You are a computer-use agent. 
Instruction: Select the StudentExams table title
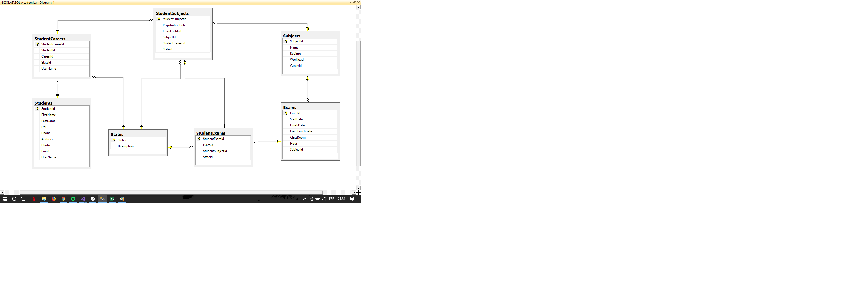pos(211,133)
